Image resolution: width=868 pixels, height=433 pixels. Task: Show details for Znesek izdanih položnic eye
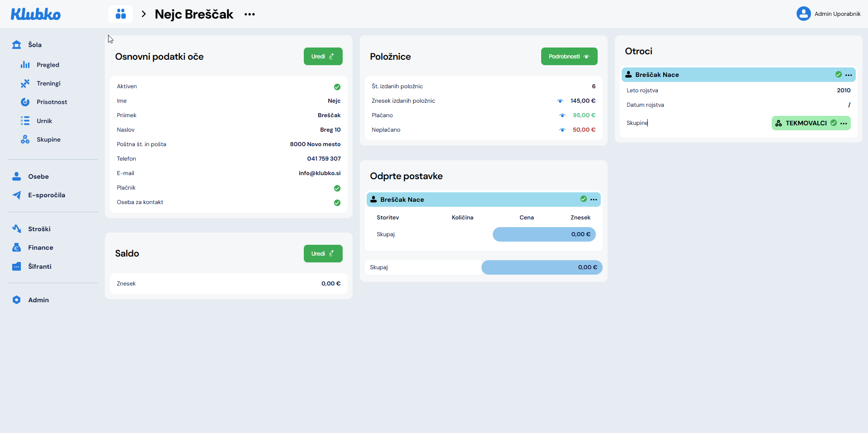[x=560, y=101]
